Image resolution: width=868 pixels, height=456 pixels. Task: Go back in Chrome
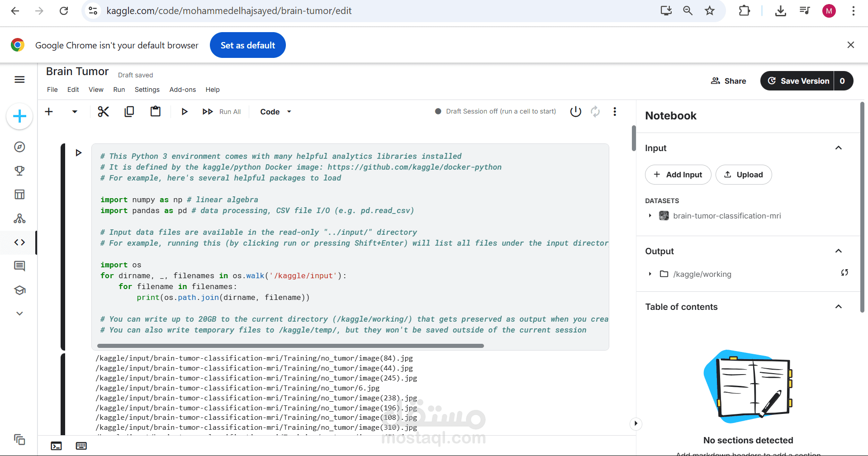[15, 11]
